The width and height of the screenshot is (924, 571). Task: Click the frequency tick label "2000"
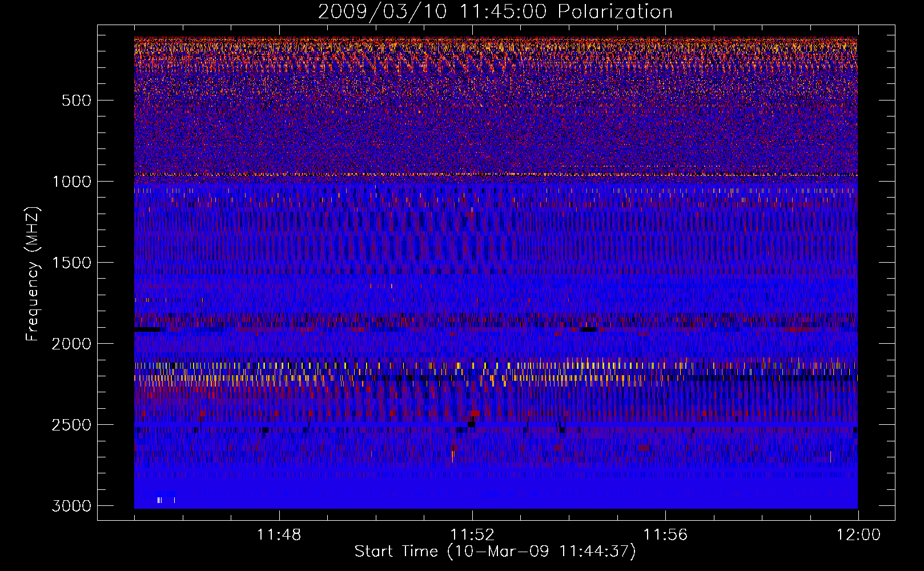(x=71, y=344)
